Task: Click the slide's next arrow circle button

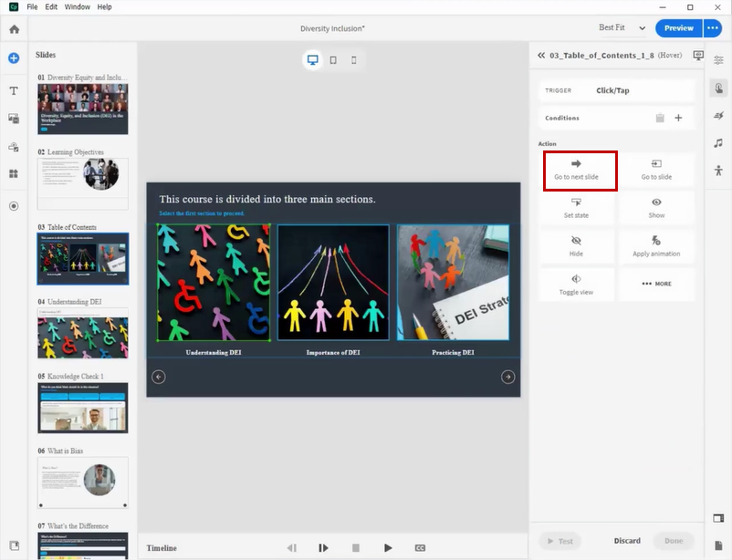Action: click(507, 377)
